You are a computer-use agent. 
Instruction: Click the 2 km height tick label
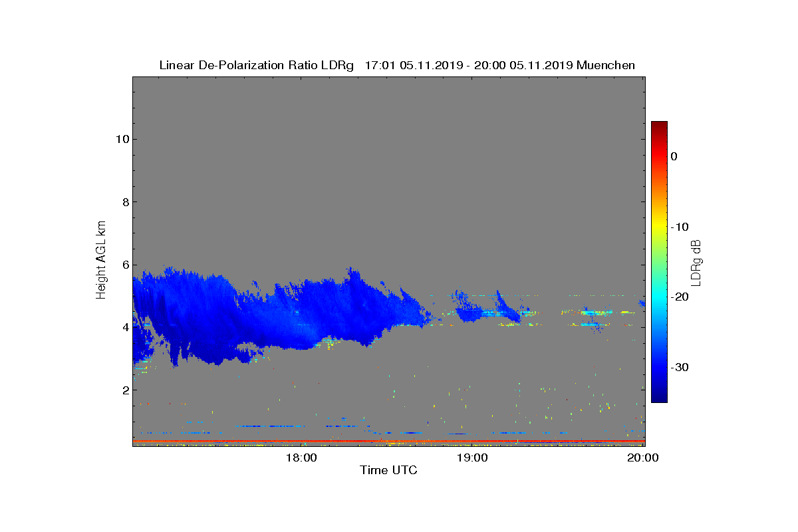tap(125, 390)
